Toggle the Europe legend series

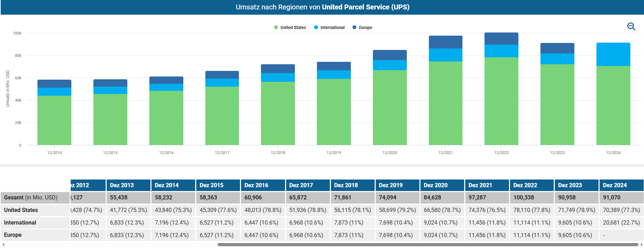pyautogui.click(x=365, y=28)
